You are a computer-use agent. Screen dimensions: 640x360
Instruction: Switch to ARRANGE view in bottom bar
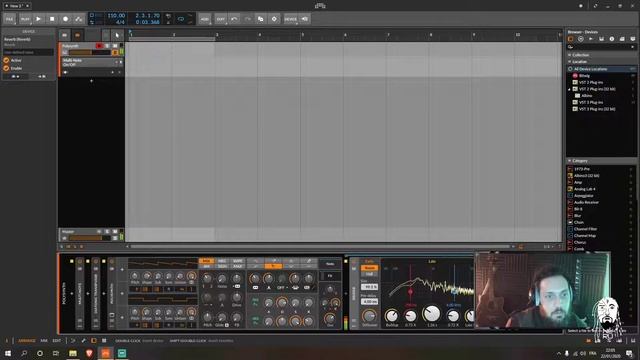[x=27, y=340]
